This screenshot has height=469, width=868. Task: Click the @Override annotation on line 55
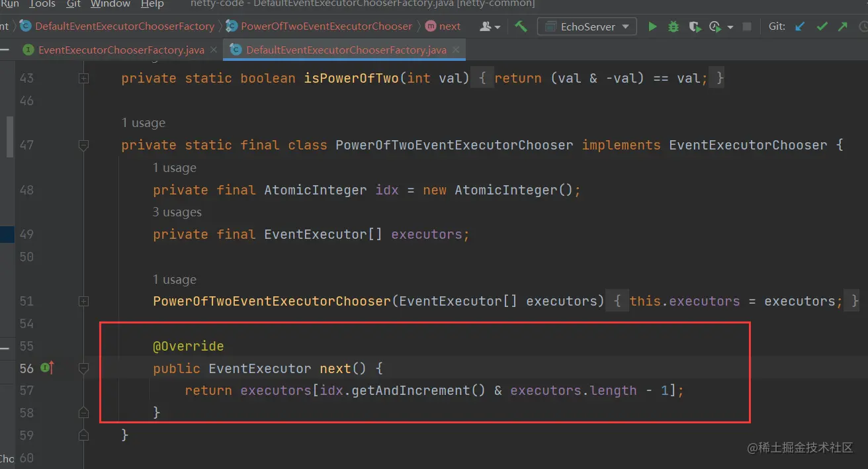(x=189, y=346)
